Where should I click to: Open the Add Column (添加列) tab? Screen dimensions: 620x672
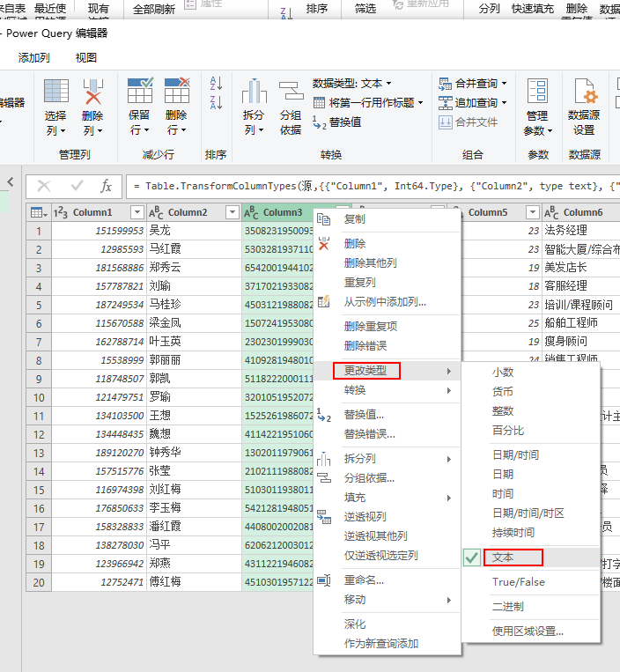pyautogui.click(x=33, y=58)
